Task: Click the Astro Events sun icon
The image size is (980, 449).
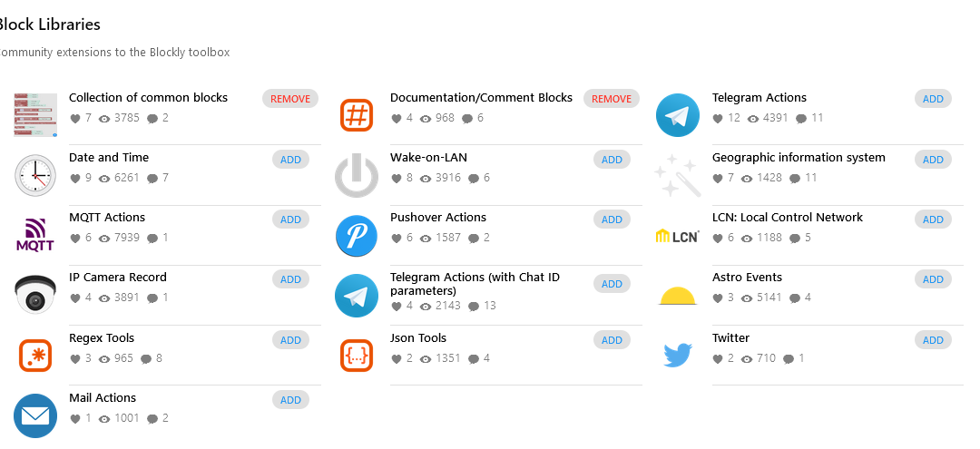Action: pyautogui.click(x=678, y=296)
